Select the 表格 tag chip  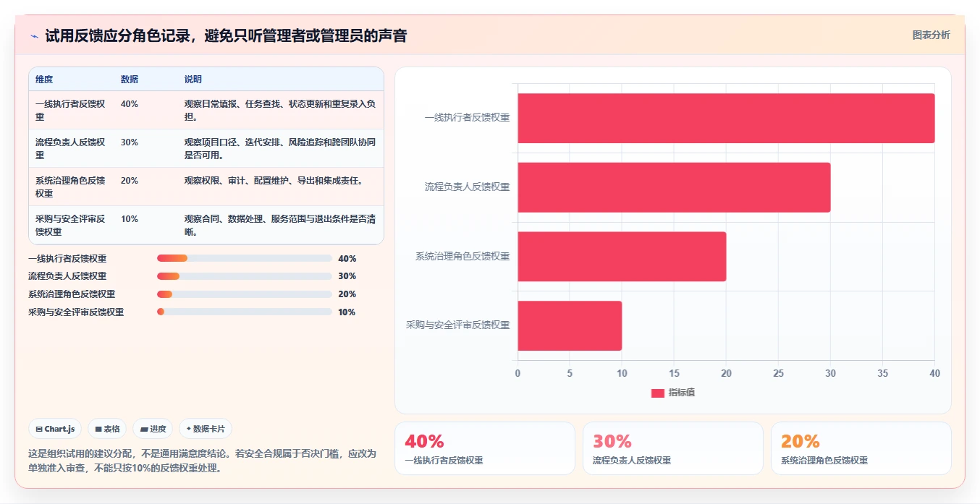107,429
